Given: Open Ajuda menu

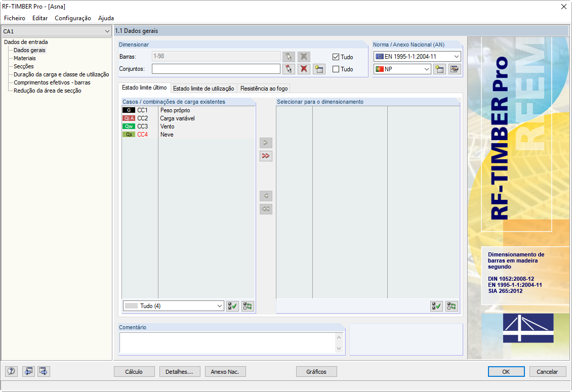Looking at the screenshot, I should [106, 18].
